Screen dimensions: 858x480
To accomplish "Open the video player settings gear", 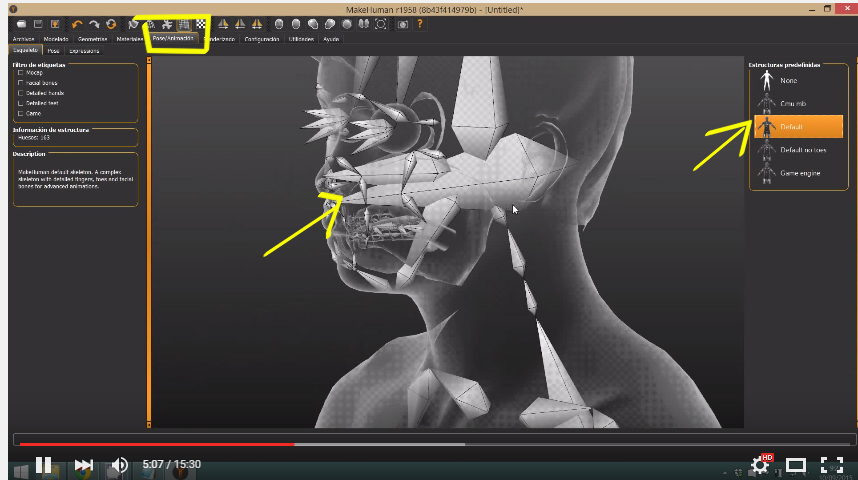I will (760, 465).
